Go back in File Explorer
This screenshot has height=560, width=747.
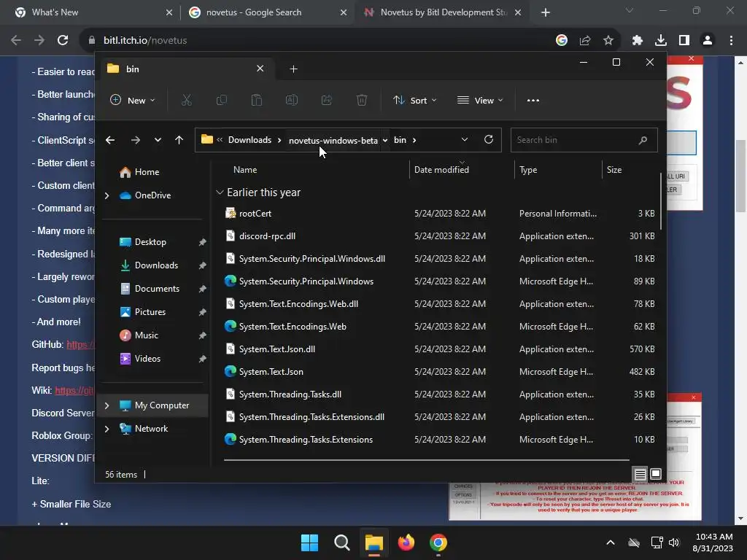pos(110,140)
